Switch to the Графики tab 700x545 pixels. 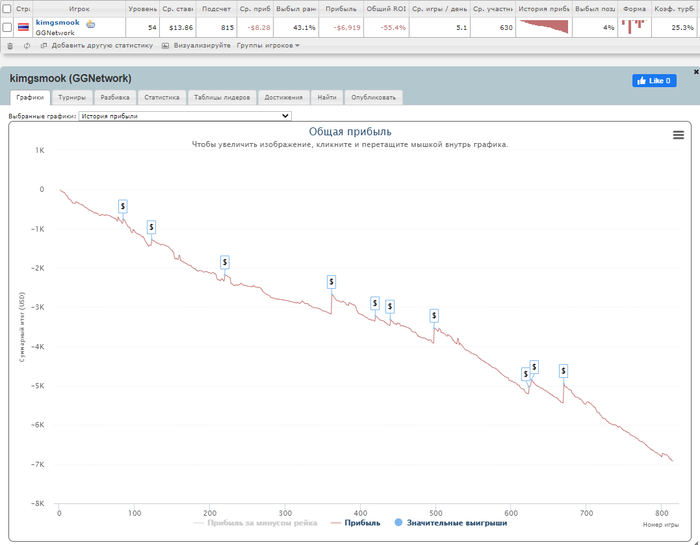coord(30,97)
